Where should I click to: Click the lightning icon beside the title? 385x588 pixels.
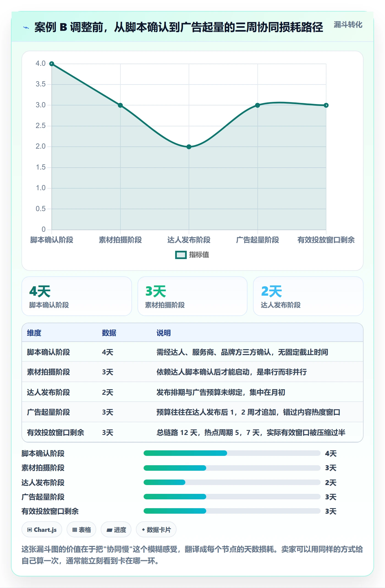point(26,28)
